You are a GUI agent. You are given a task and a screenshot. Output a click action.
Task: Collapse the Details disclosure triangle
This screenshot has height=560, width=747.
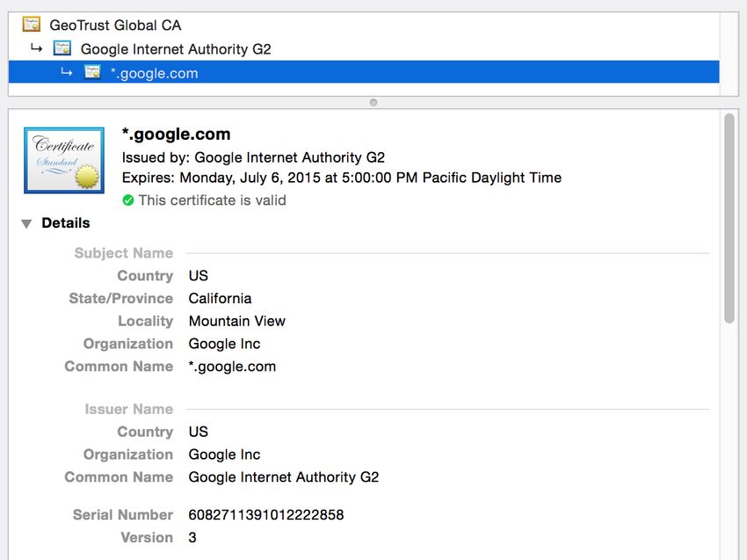coord(26,223)
